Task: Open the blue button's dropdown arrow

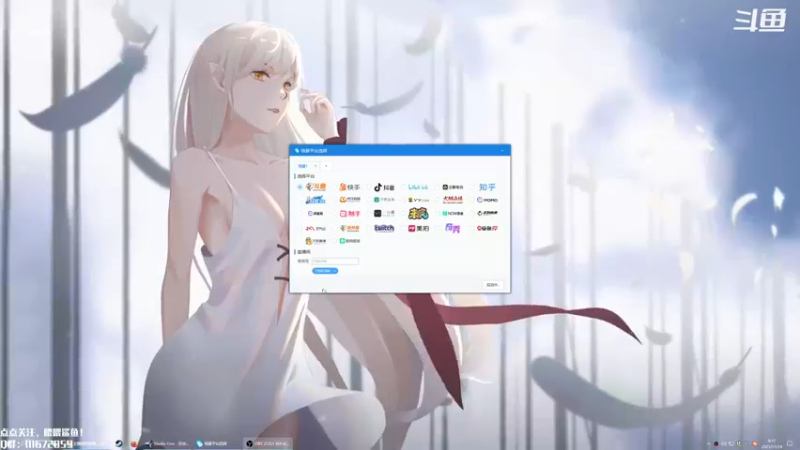Action: [334, 271]
